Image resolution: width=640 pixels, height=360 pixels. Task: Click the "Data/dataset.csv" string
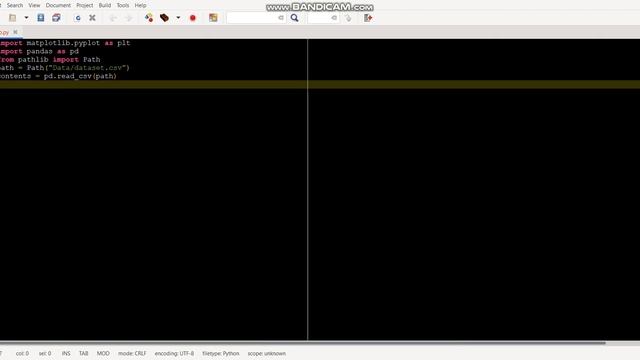point(87,68)
